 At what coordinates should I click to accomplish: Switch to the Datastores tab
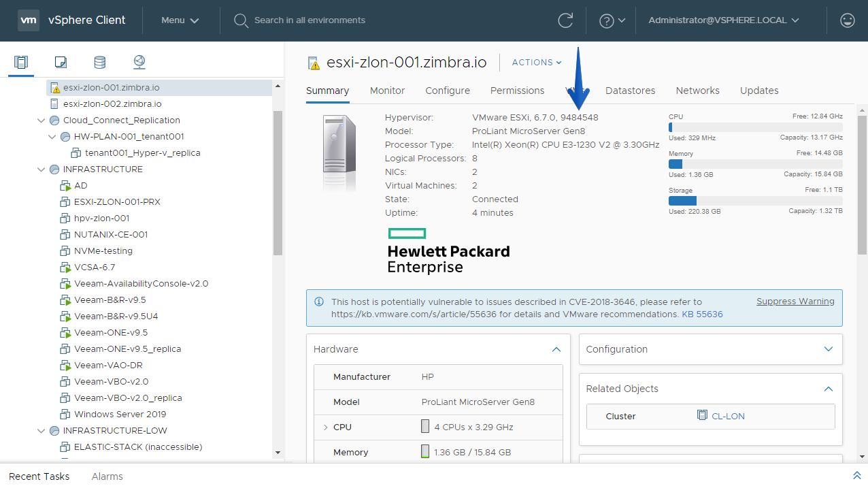click(631, 91)
